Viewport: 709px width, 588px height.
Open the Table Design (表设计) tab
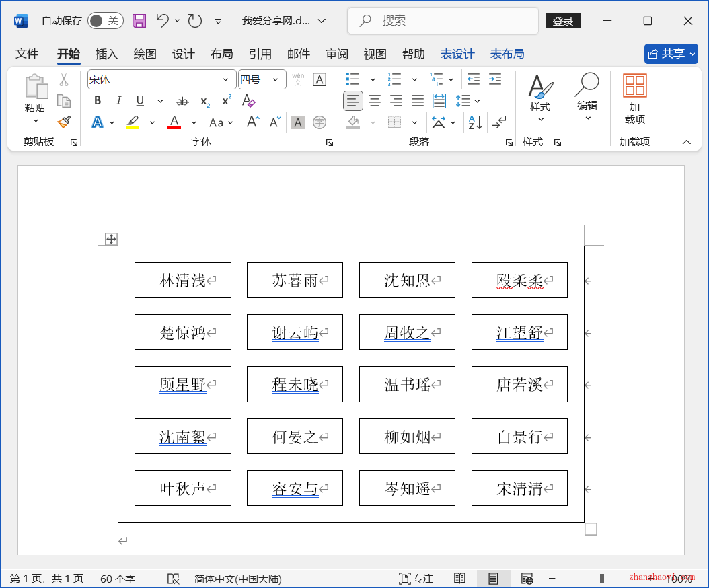pyautogui.click(x=457, y=54)
